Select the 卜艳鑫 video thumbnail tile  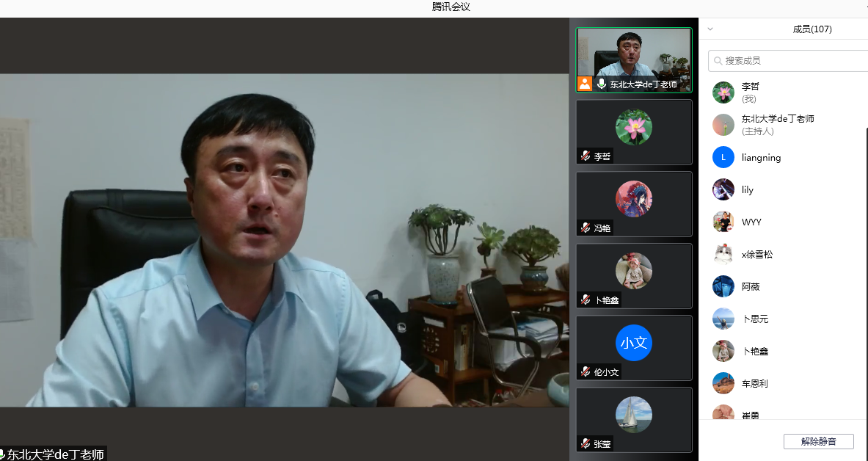click(634, 276)
